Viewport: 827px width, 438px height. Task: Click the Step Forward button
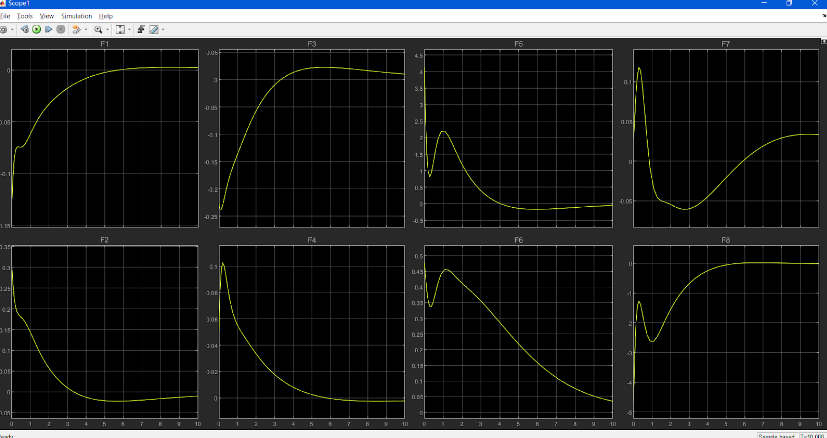(x=48, y=30)
